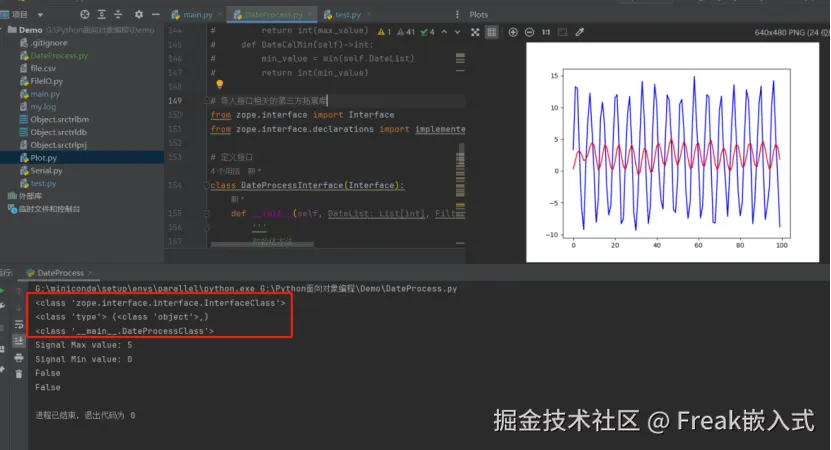Toggle soft-wrap in run console

[x=19, y=324]
